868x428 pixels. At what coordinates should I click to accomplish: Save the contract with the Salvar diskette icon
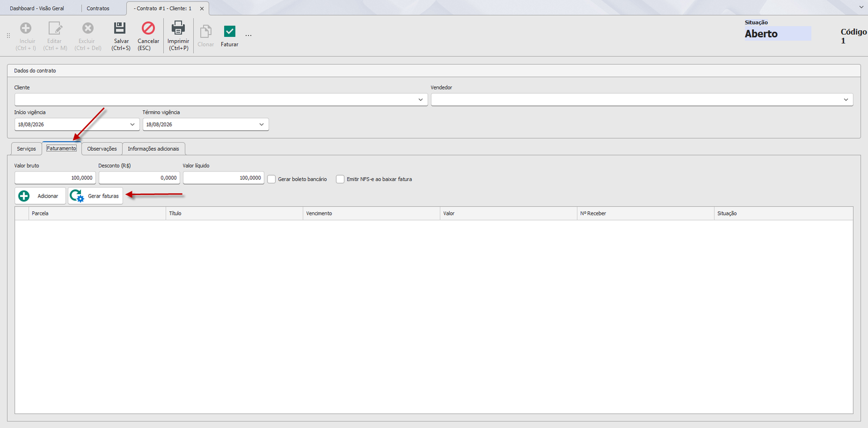(120, 28)
